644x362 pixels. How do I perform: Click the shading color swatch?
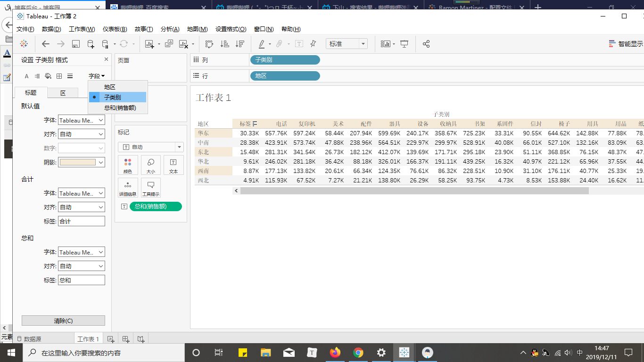tap(77, 162)
